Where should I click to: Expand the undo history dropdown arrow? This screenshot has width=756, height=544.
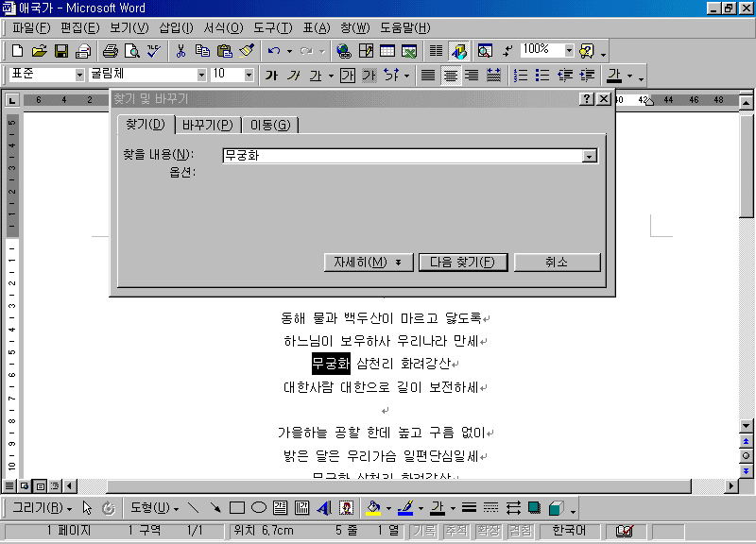pyautogui.click(x=289, y=51)
